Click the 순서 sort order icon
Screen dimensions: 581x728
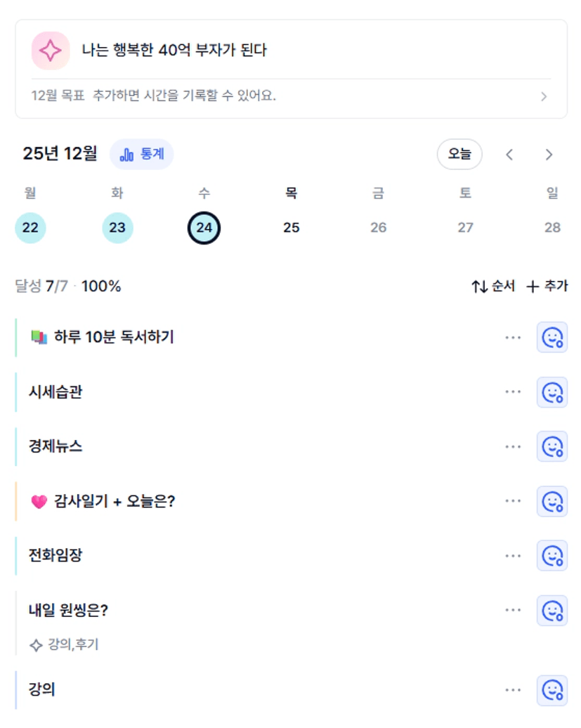(480, 287)
